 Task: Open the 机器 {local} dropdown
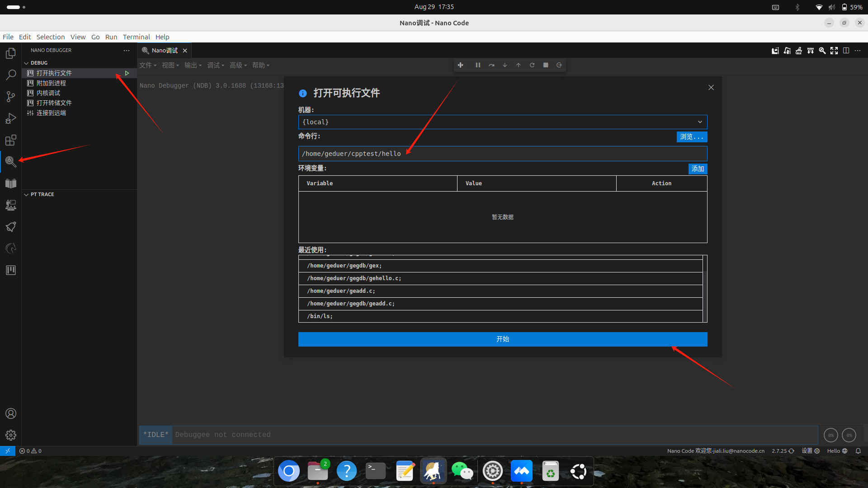click(x=502, y=122)
